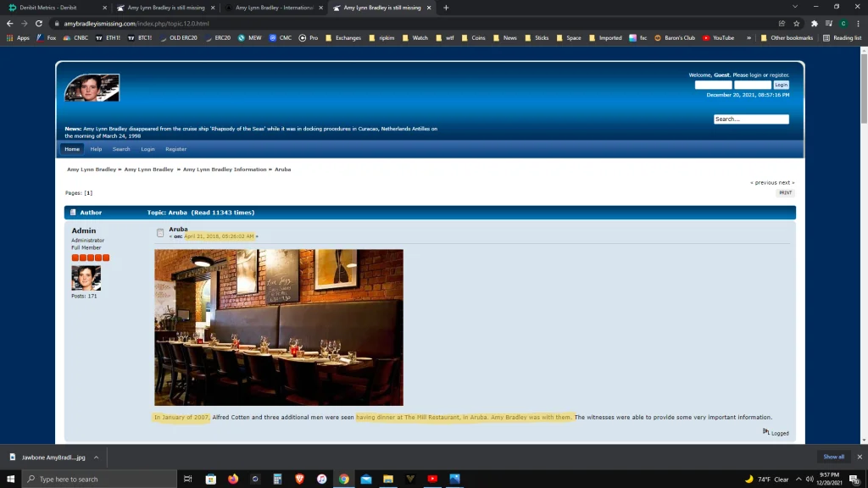This screenshot has height=488, width=868.
Task: Open new tab with plus icon
Action: click(x=446, y=8)
